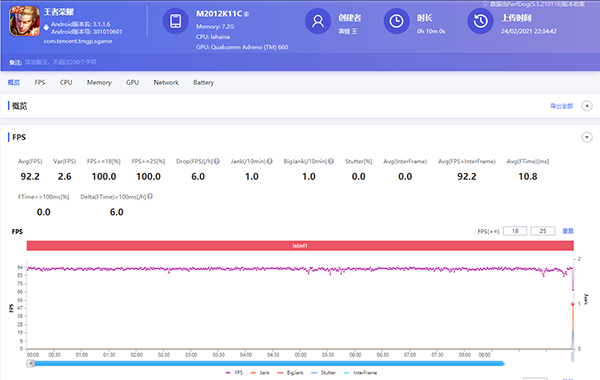Click the package name com.tencent.tmgp.sgame
600x380 pixels.
coord(78,41)
